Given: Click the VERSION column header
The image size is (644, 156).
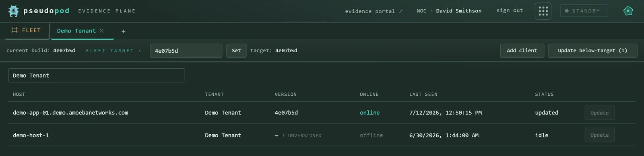Looking at the screenshot, I should point(285,94).
